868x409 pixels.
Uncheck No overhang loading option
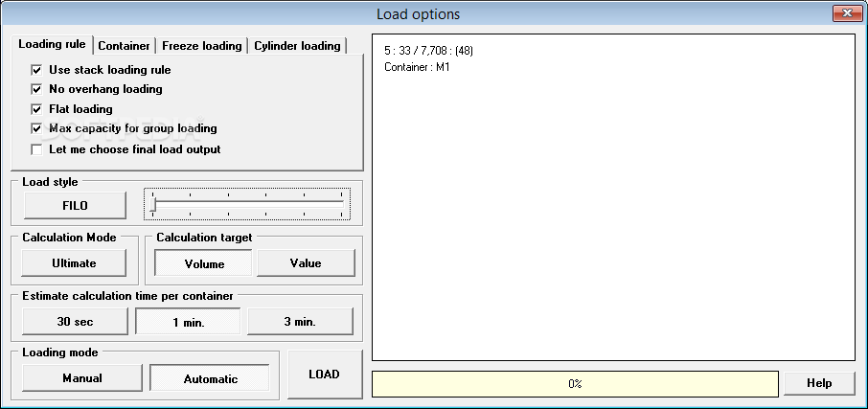[x=37, y=89]
